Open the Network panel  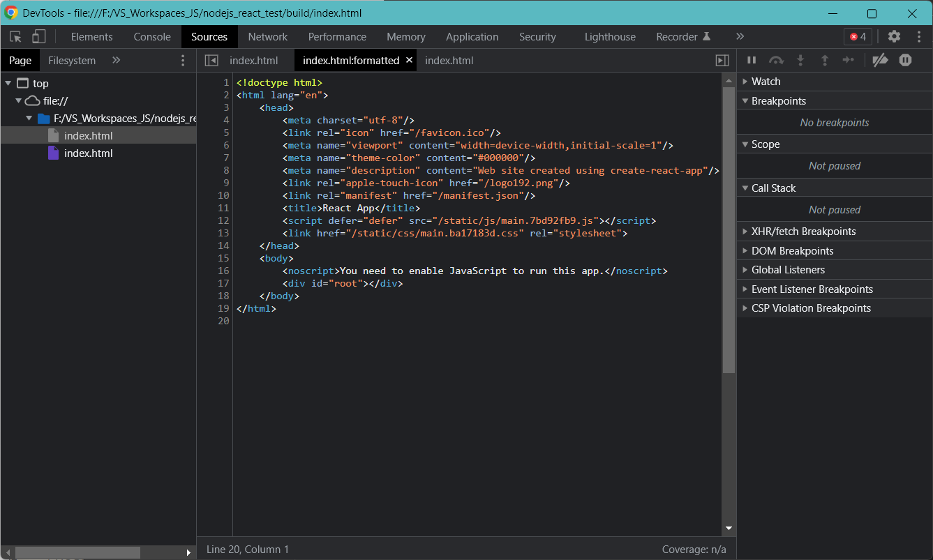pyautogui.click(x=268, y=37)
